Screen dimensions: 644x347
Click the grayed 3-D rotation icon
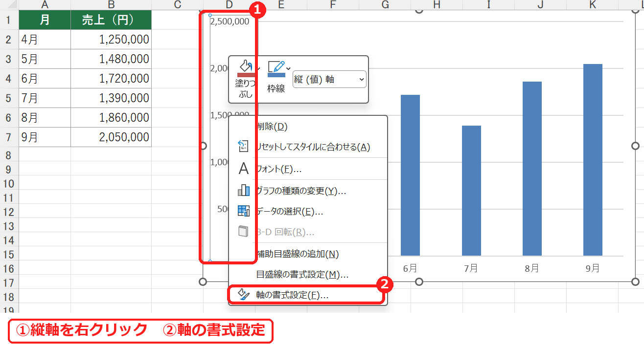[243, 231]
